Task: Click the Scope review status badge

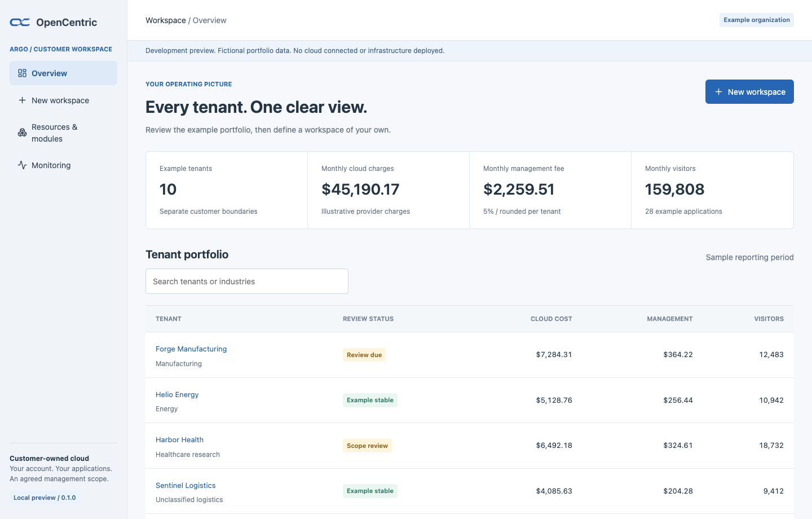Action: pos(367,446)
